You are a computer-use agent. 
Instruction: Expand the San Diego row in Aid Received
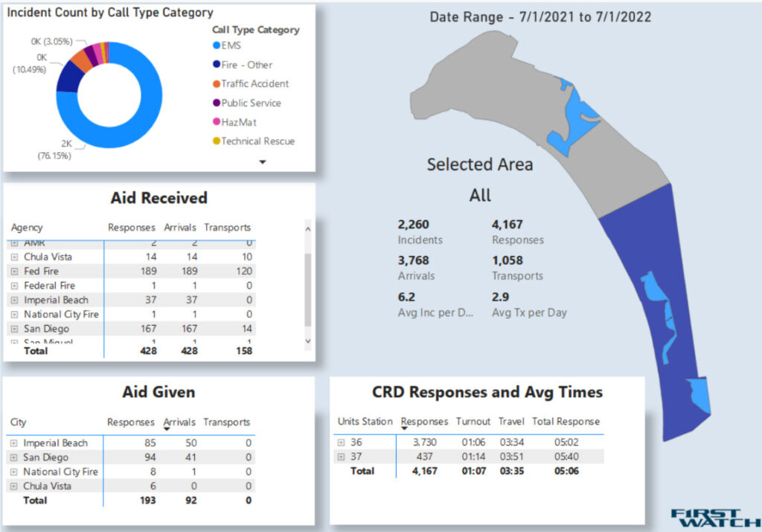pos(14,329)
